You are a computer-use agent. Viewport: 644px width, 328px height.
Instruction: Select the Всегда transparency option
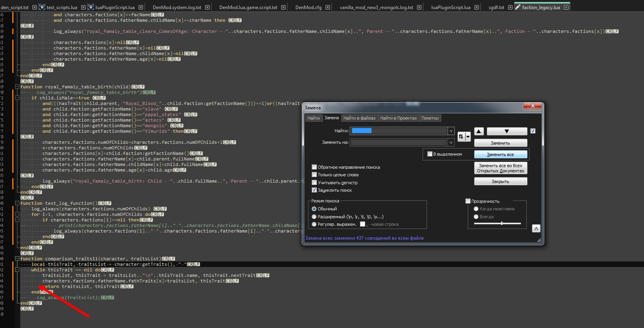pos(476,217)
